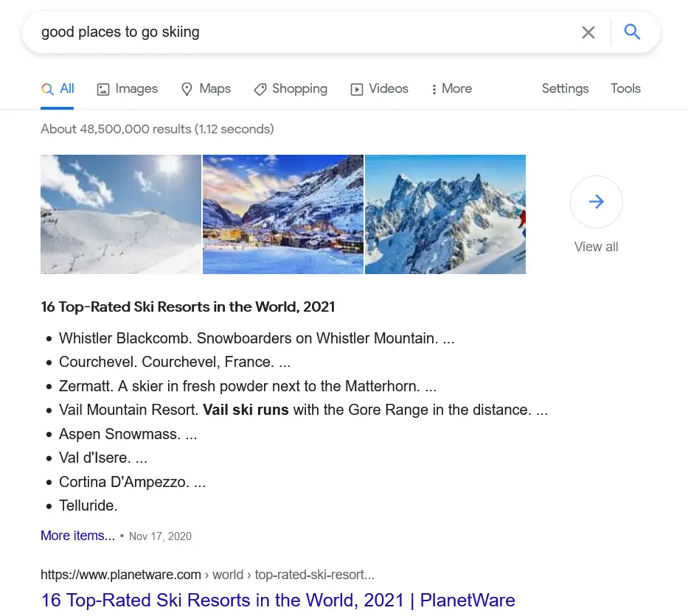Click the Shopping tag icon
This screenshot has width=688, height=616.
tap(260, 89)
